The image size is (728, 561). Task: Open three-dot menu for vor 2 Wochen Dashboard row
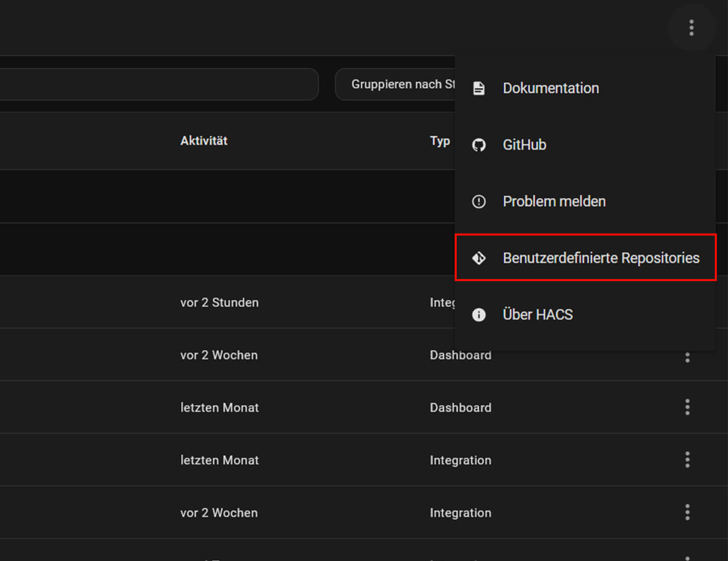point(687,357)
